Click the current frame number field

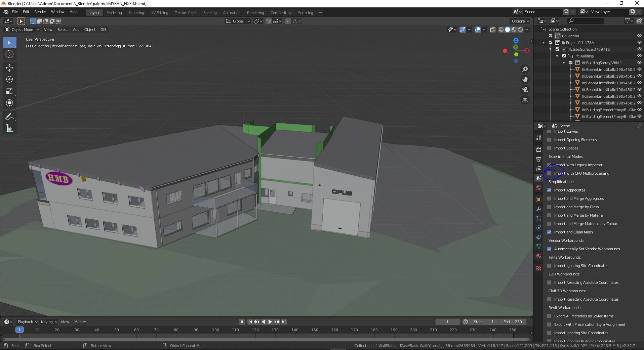[447, 322]
